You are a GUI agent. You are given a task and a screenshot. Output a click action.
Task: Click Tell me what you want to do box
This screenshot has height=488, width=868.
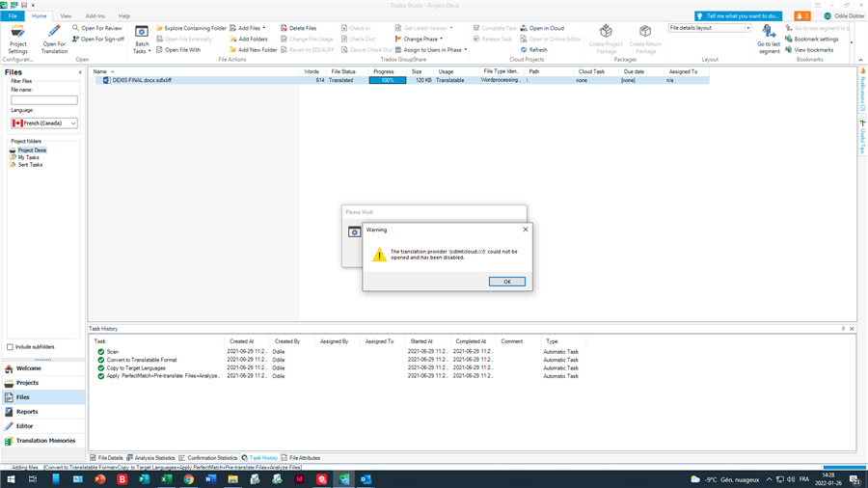739,16
